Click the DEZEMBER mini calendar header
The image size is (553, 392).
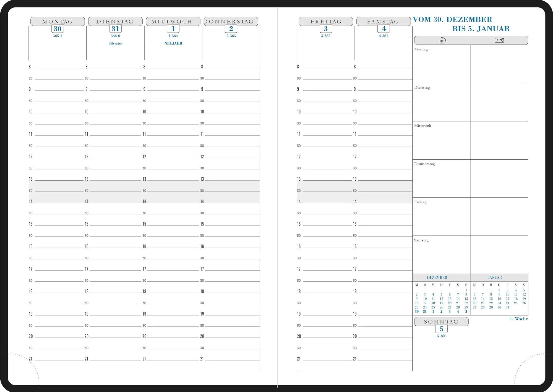tap(438, 277)
